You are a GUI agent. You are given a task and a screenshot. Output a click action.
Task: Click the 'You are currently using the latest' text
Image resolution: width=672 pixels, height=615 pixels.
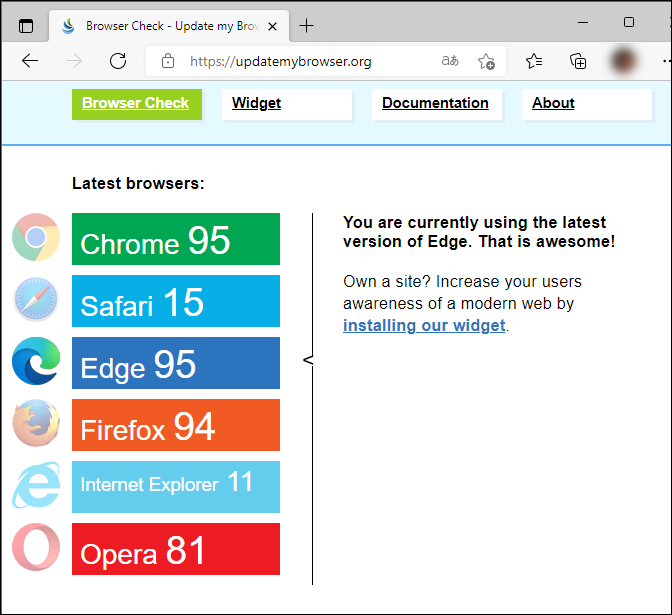pyautogui.click(x=479, y=232)
